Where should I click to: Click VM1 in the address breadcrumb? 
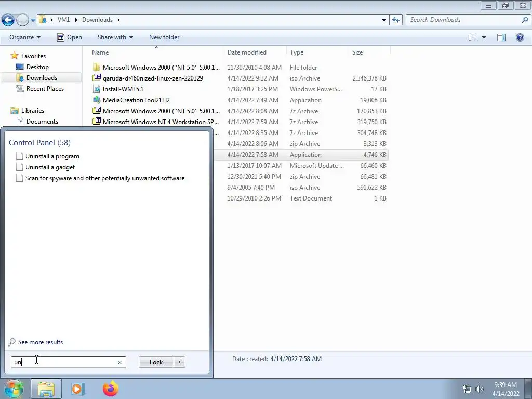[63, 20]
